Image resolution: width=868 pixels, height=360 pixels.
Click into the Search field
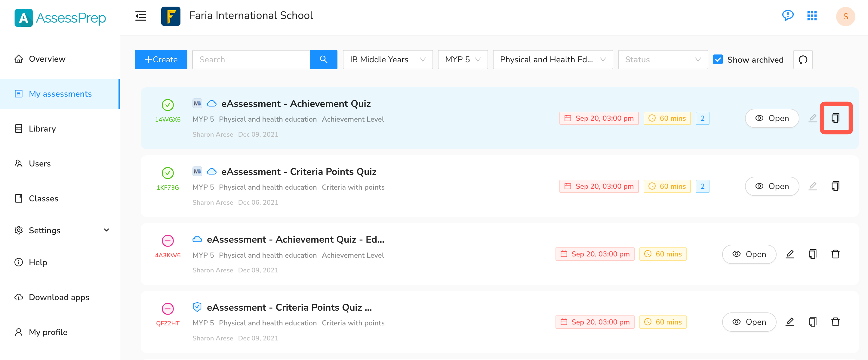(x=251, y=60)
